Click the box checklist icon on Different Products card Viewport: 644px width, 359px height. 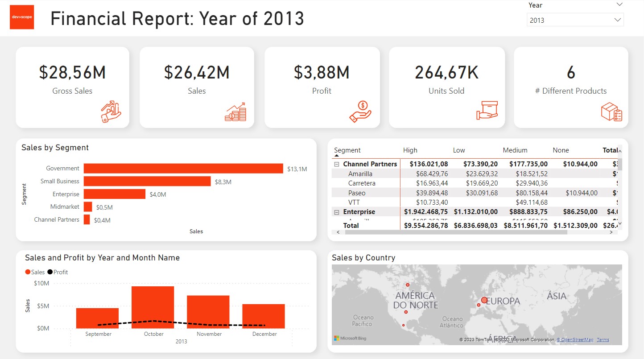pyautogui.click(x=611, y=111)
